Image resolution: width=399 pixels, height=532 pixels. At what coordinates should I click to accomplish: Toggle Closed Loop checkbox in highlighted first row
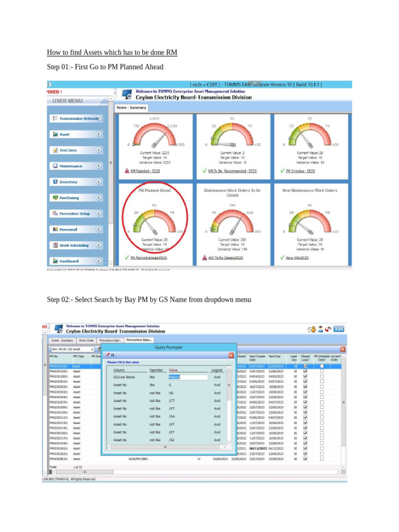pyautogui.click(x=305, y=366)
